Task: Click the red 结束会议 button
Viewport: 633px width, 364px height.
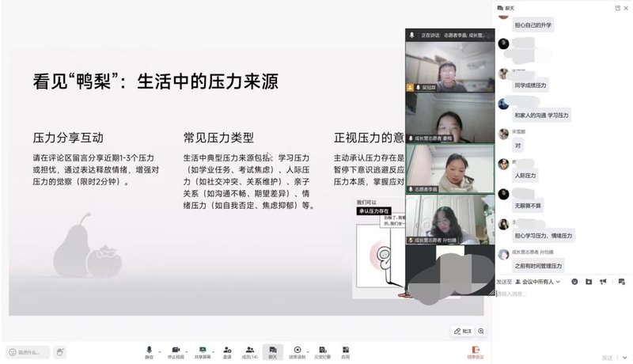Action: (476, 351)
